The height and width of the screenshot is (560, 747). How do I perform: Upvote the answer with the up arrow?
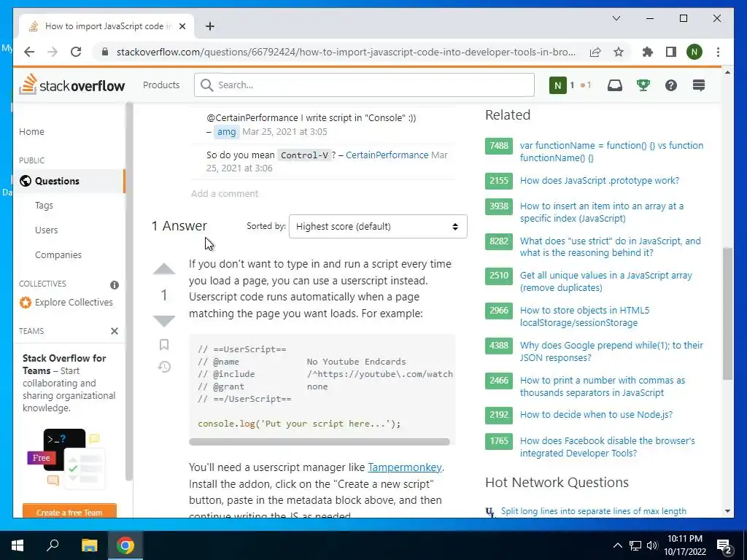(164, 269)
